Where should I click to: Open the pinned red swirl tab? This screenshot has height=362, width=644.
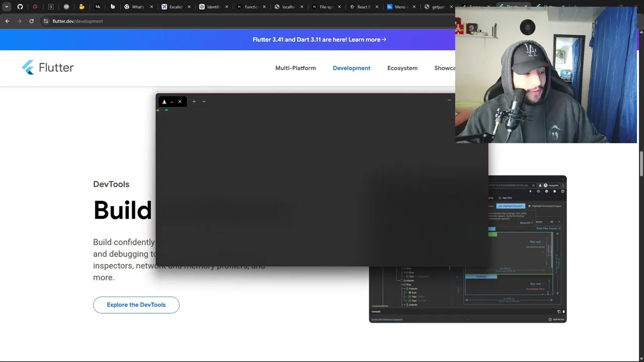coord(35,7)
